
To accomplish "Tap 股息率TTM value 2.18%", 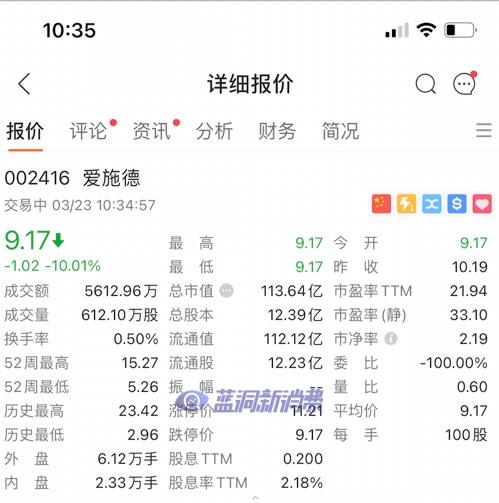I will 302,483.
